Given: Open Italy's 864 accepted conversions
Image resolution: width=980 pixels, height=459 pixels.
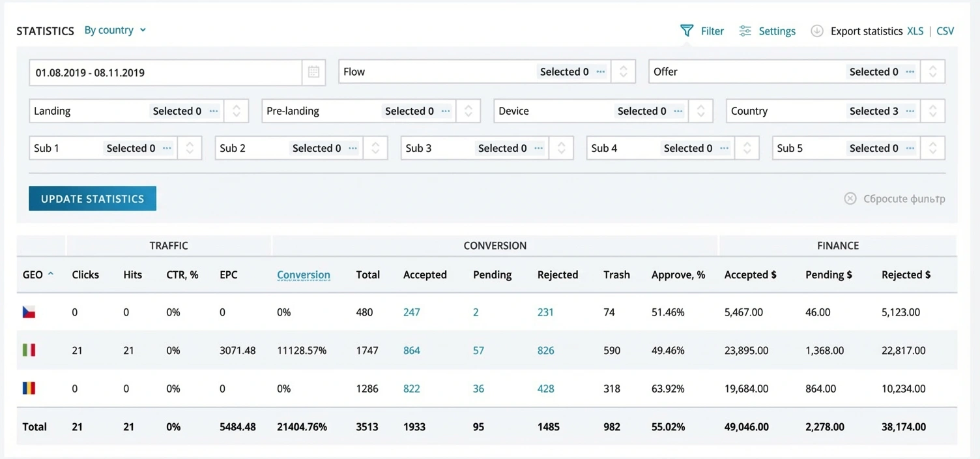Looking at the screenshot, I should click(x=411, y=351).
